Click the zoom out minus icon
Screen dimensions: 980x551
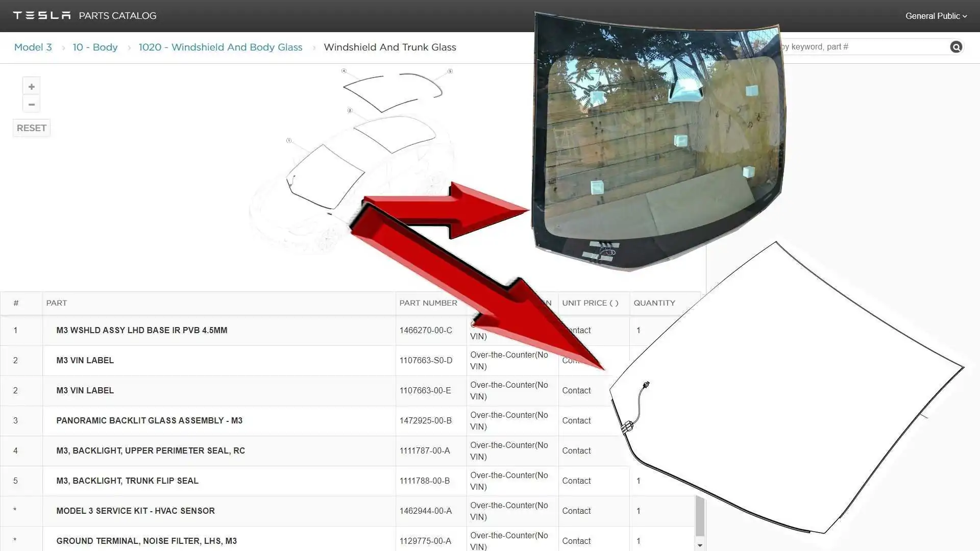tap(31, 105)
